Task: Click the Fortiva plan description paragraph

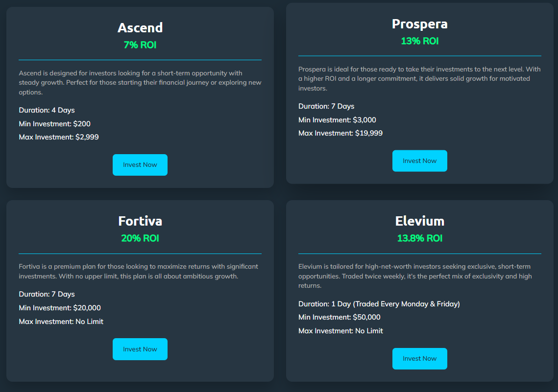Action: 139,272
